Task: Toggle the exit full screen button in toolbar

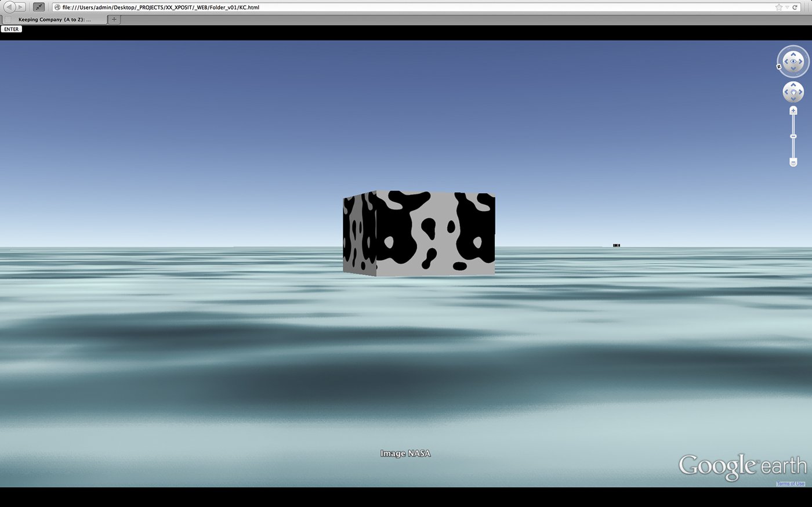Action: [38, 8]
